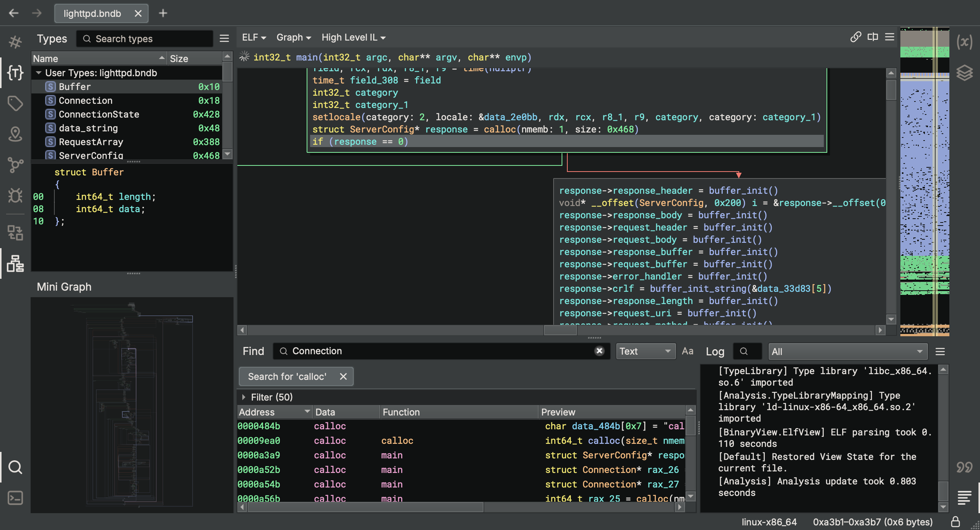The image size is (980, 530).
Task: Open the Tags sidebar icon
Action: 15,103
